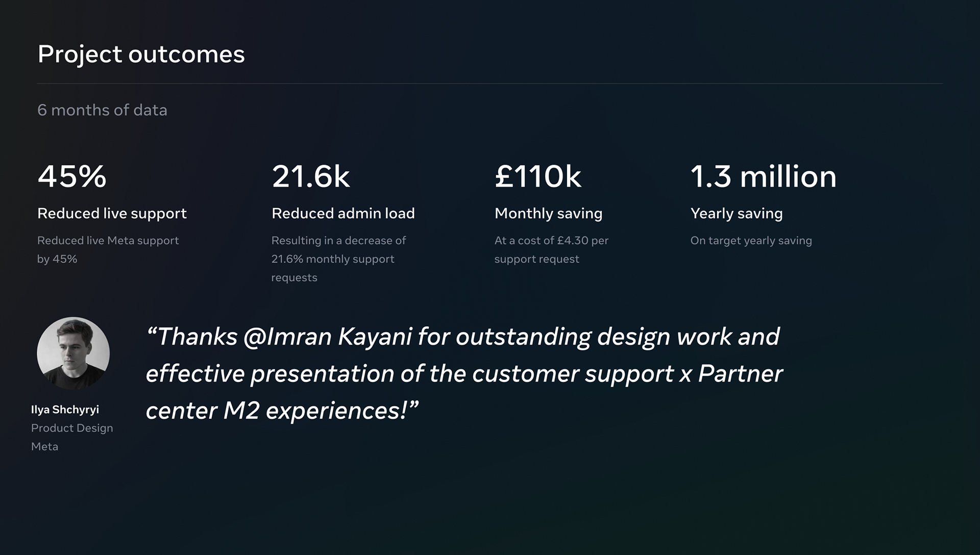Click Ilya Shchyryi's profile photo

73,353
